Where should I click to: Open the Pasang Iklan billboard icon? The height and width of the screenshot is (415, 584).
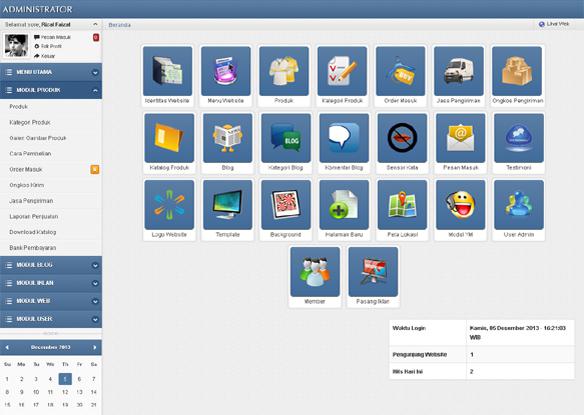point(373,272)
